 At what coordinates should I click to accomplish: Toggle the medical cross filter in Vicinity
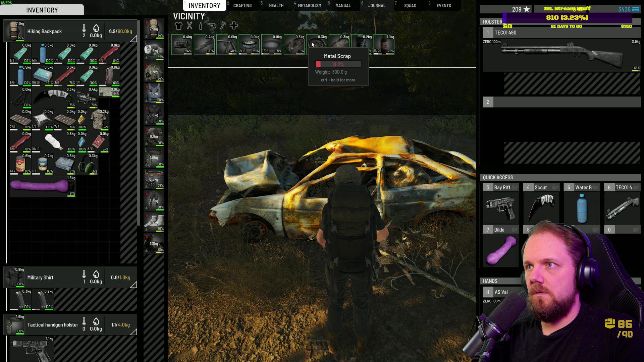point(234,25)
